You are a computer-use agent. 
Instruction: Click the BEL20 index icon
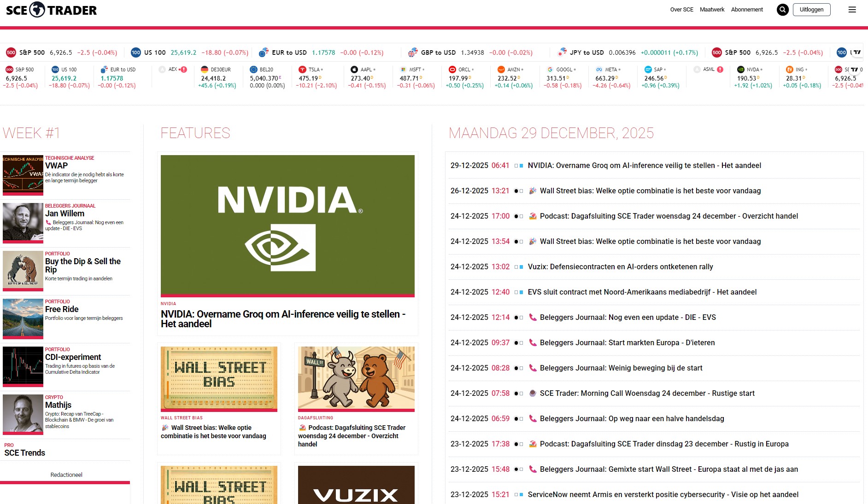point(253,70)
